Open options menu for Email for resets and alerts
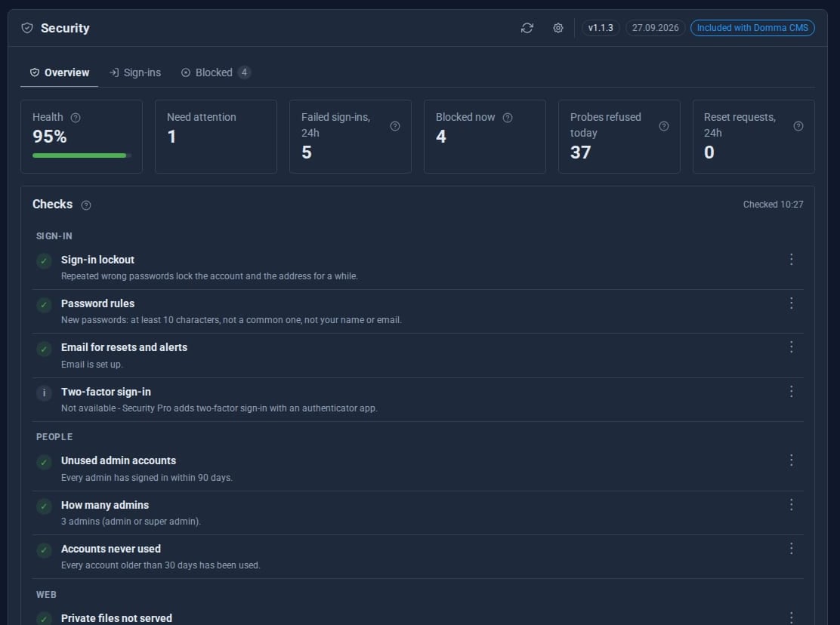The image size is (840, 625). (x=791, y=347)
